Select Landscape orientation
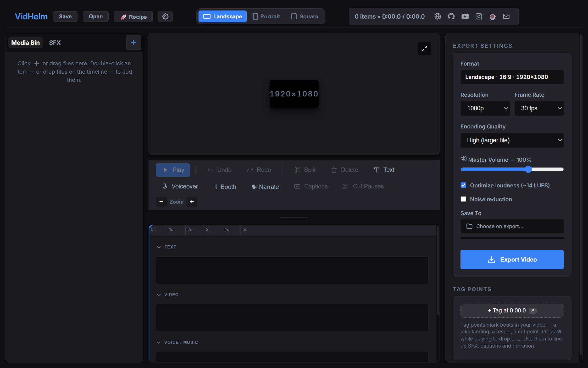This screenshot has width=588, height=368. coord(223,17)
